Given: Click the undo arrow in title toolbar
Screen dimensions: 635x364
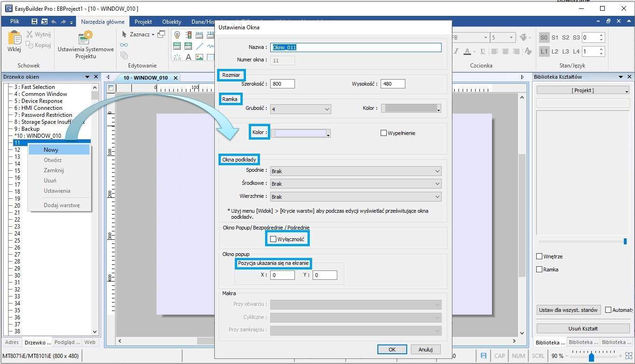Looking at the screenshot, I should tap(54, 21).
